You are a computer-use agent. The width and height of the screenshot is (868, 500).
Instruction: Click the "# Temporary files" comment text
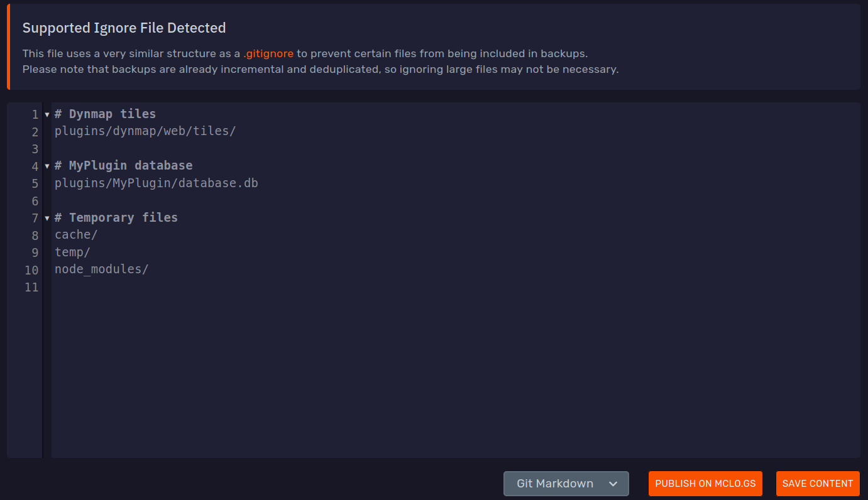point(116,217)
